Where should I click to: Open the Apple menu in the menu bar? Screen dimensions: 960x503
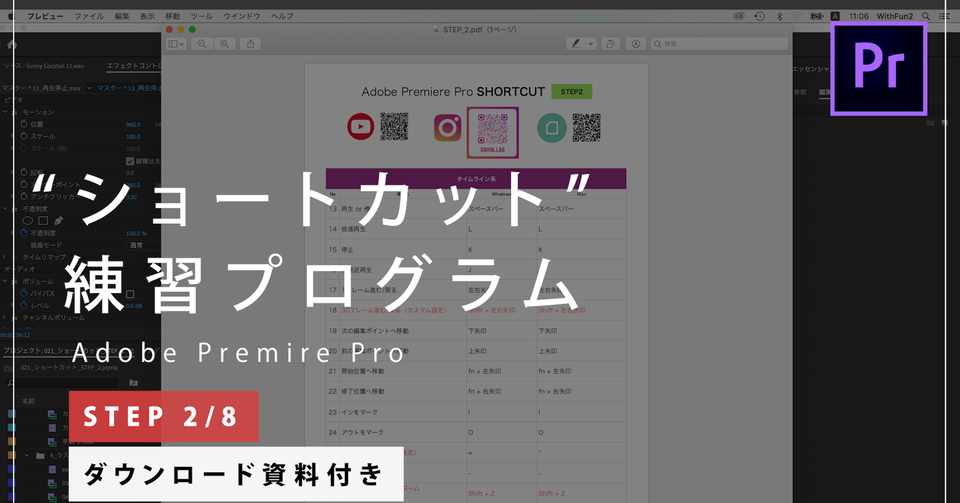11,17
